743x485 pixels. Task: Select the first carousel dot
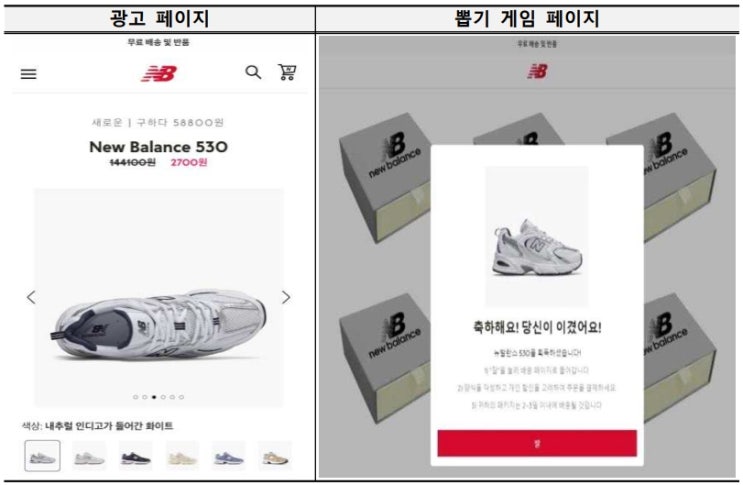point(136,397)
